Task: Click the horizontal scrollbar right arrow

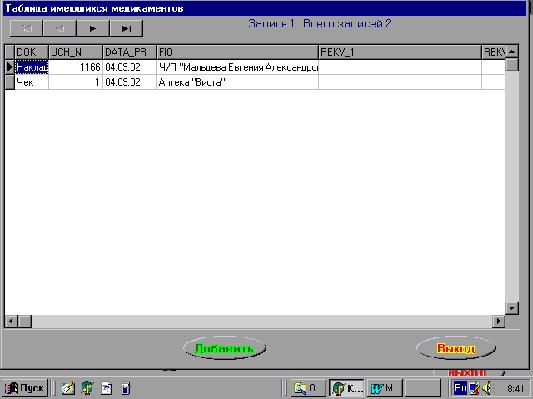Action: tap(498, 321)
